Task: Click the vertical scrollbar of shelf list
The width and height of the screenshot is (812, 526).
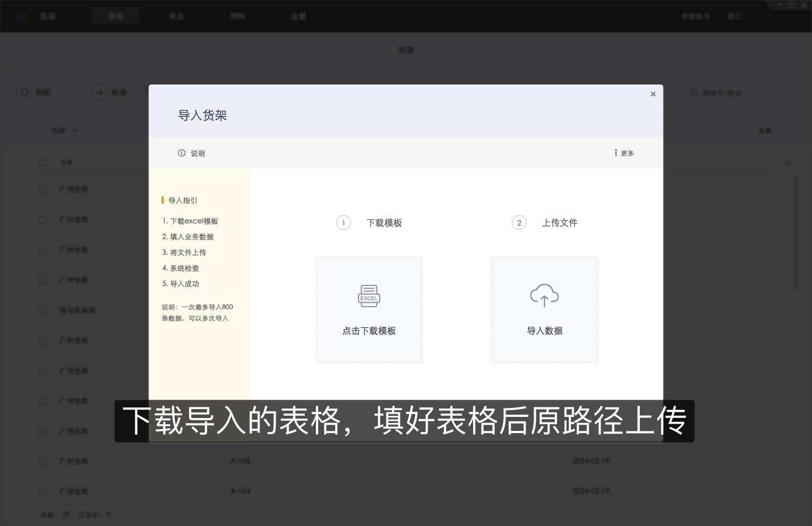Action: 796,233
